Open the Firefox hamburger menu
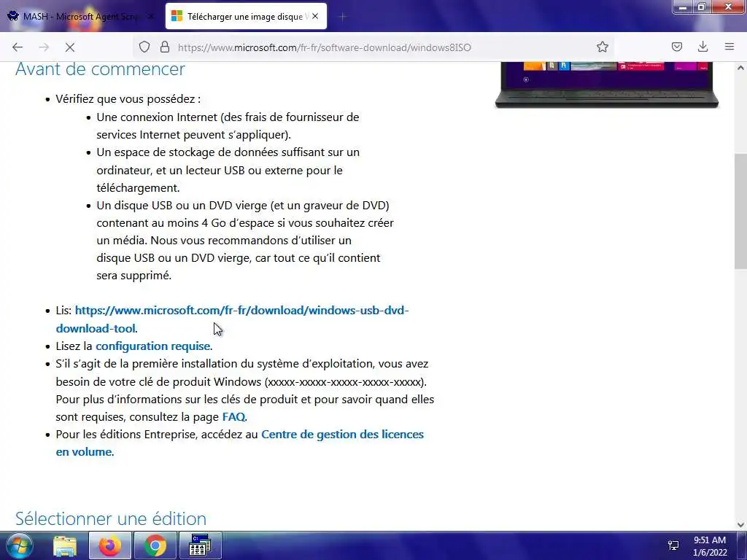The height and width of the screenshot is (560, 747). click(729, 47)
